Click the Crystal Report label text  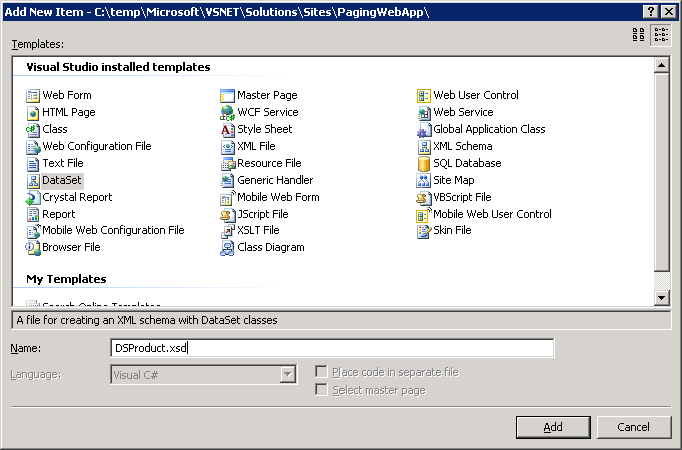tap(77, 197)
